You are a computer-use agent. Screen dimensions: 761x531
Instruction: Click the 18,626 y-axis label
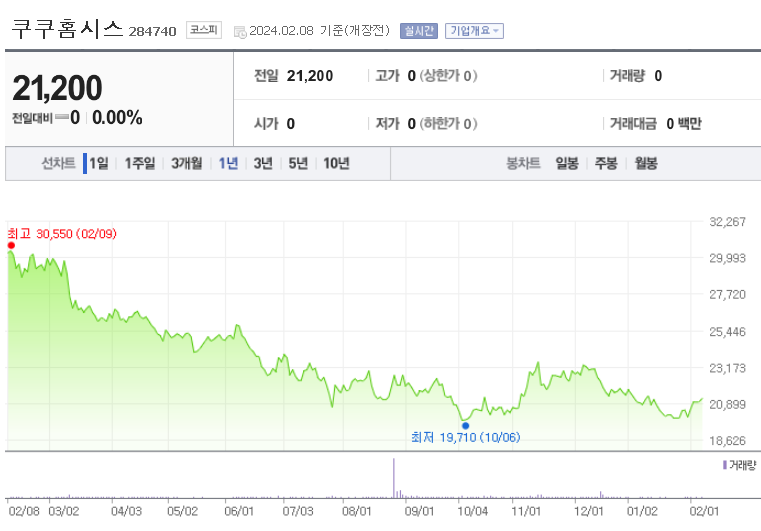click(727, 441)
